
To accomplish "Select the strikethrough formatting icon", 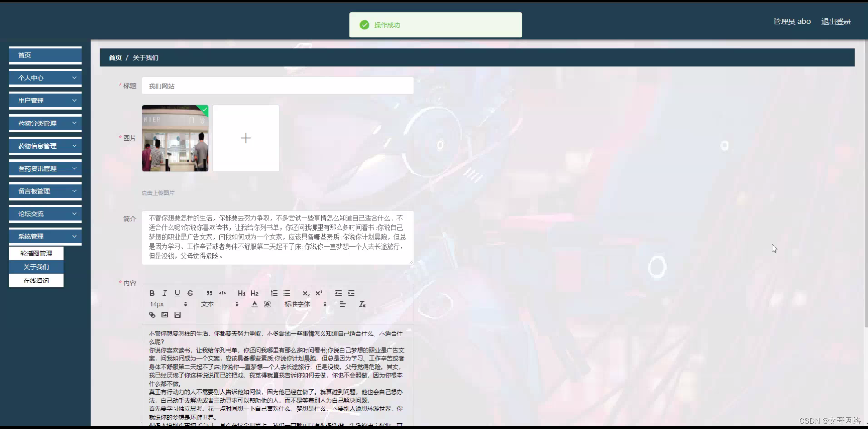I will click(x=190, y=293).
